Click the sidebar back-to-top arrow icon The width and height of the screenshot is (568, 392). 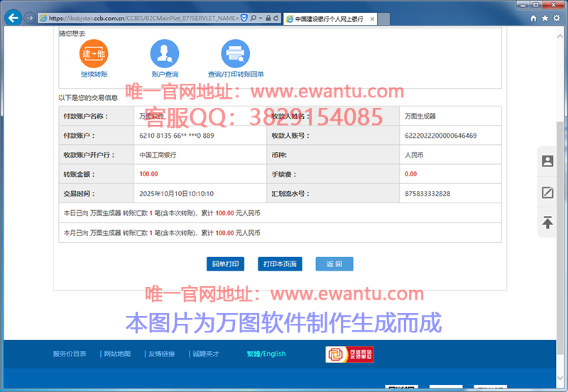click(547, 222)
